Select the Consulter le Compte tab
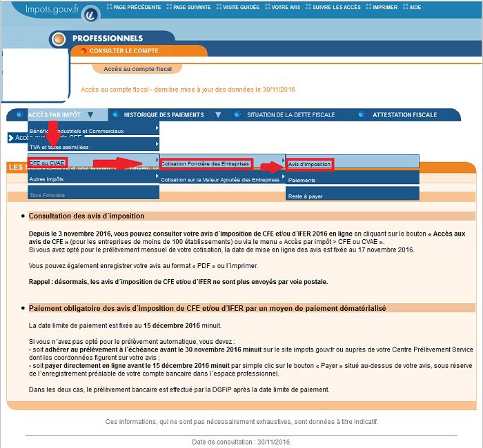Viewport: 483px width, 448px height. point(124,51)
